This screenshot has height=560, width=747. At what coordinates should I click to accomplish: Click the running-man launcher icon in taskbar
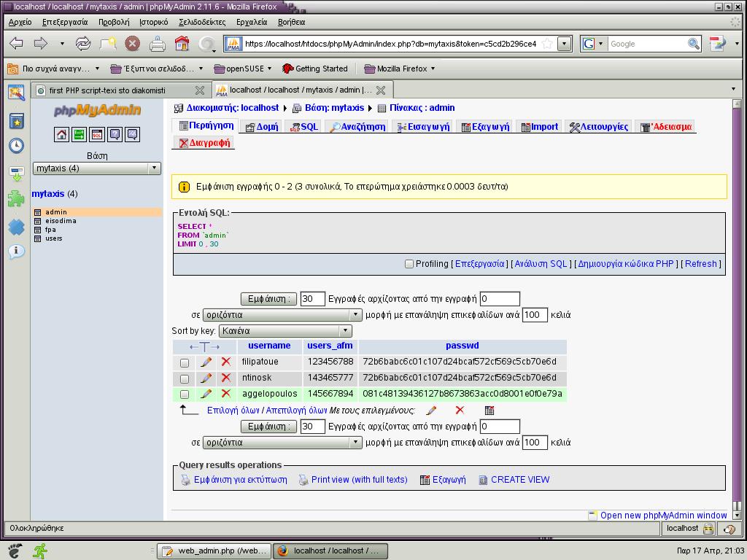click(x=40, y=551)
